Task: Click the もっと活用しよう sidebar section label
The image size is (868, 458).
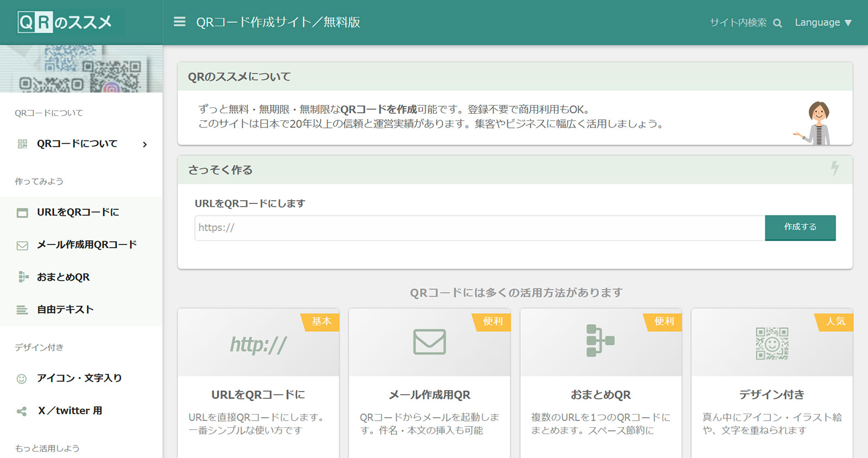Action: 47,448
